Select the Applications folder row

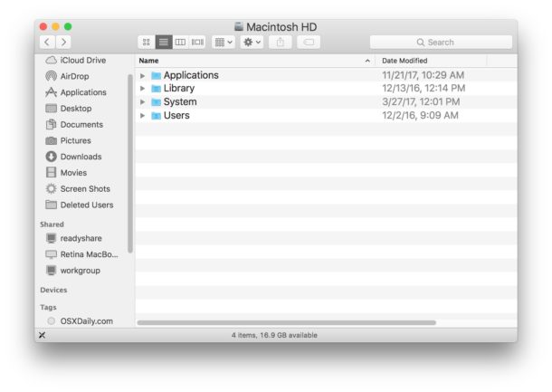tap(327, 75)
